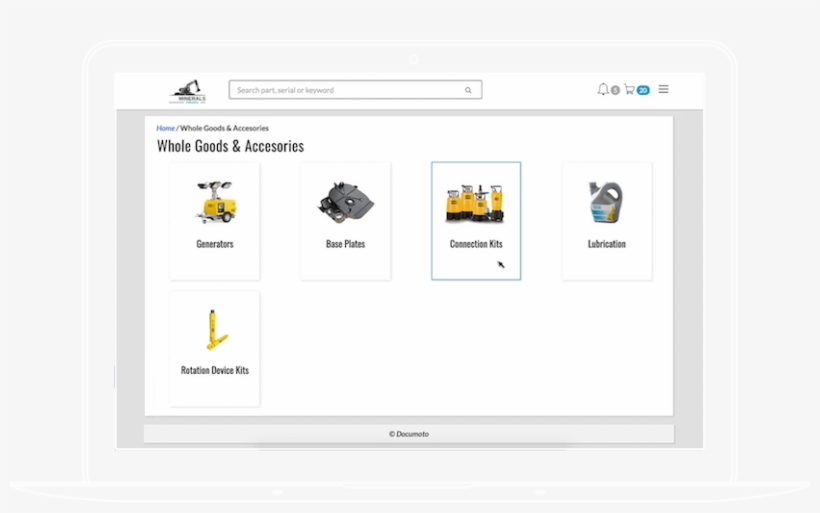Image resolution: width=820 pixels, height=513 pixels.
Task: Click the Connection Kits pumps image
Action: 475,203
